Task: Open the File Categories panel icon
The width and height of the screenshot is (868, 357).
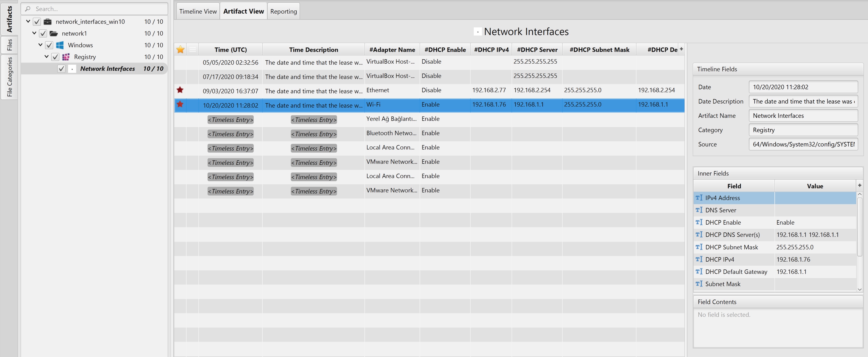Action: pyautogui.click(x=9, y=77)
